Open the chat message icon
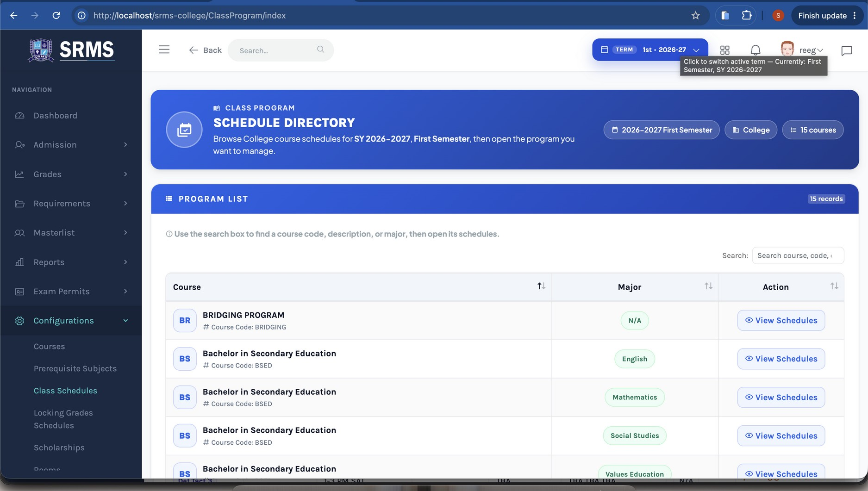The image size is (868, 491). coord(847,50)
